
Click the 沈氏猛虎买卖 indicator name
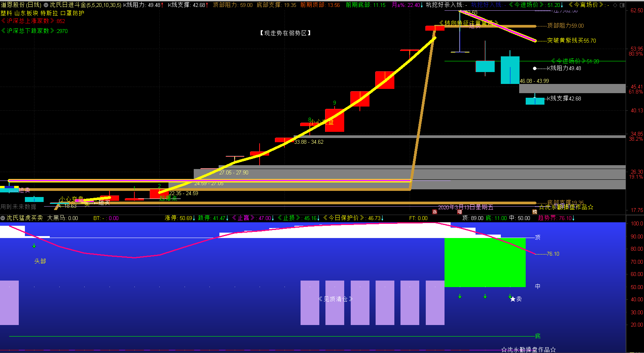tap(25, 218)
